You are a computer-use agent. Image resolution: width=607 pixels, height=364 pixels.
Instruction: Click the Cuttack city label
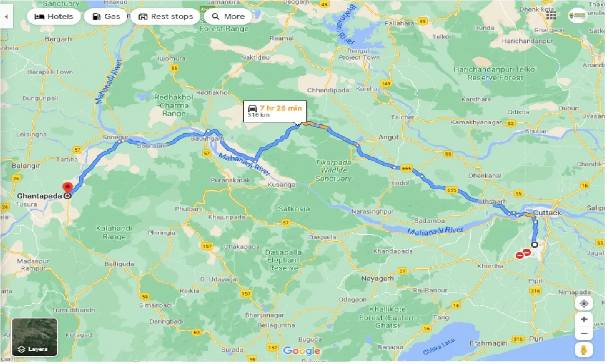click(x=547, y=212)
